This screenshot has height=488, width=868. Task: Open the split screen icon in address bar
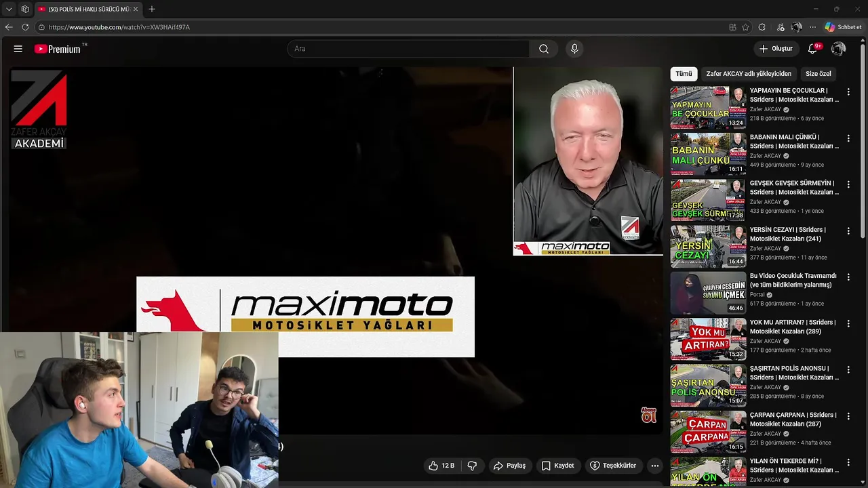click(x=732, y=27)
